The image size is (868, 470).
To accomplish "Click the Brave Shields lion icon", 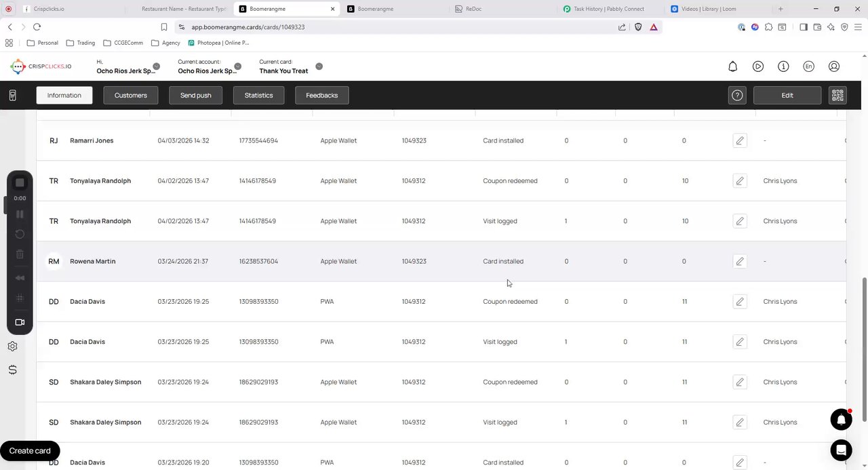I will tap(638, 27).
